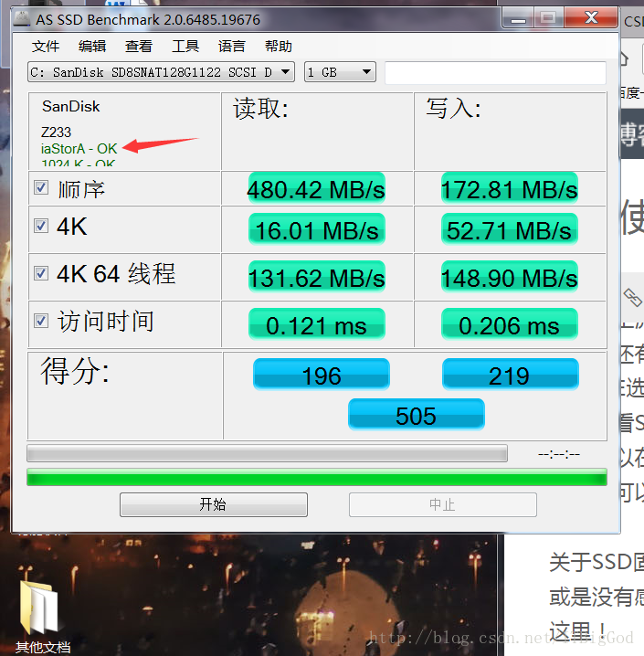
Task: Click the 52.71 MB/s 4K write result
Action: click(x=510, y=229)
